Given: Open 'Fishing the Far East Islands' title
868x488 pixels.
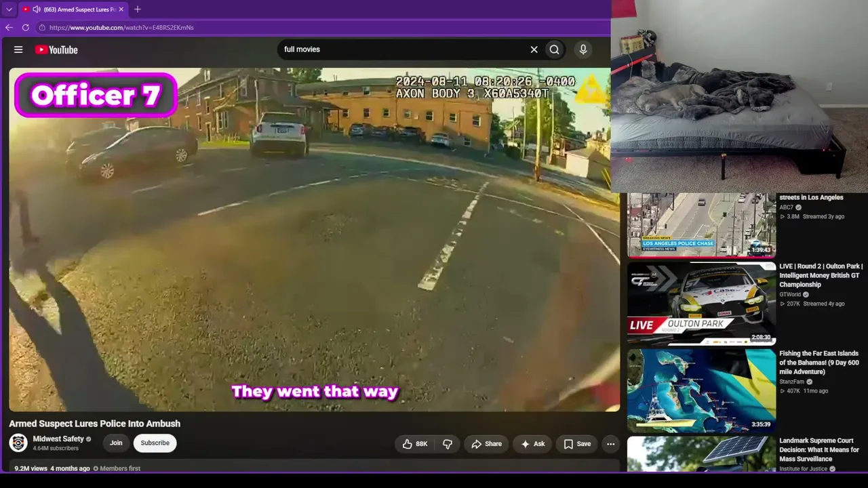Looking at the screenshot, I should [819, 363].
